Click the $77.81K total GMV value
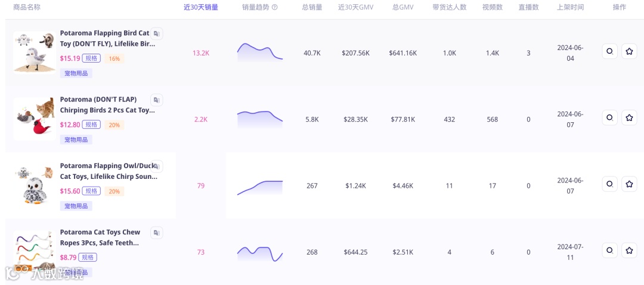644x285 pixels. click(403, 119)
